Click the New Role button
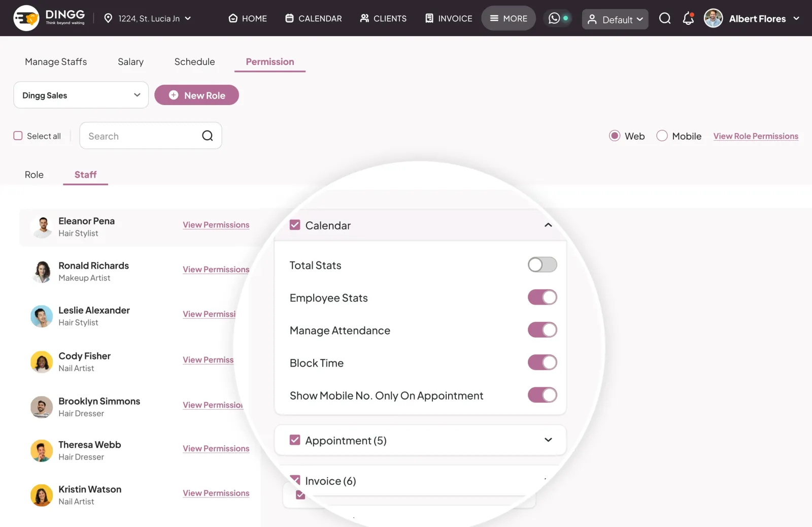The image size is (812, 527). point(196,95)
